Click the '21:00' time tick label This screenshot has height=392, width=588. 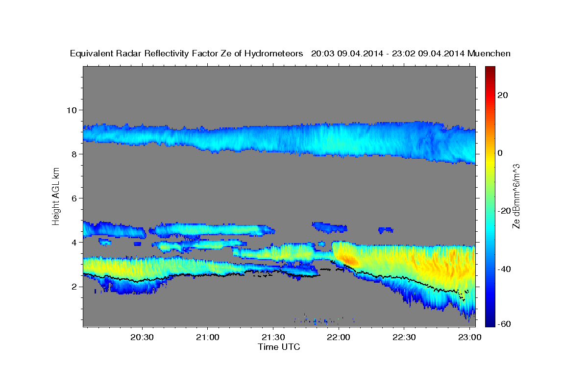[208, 338]
